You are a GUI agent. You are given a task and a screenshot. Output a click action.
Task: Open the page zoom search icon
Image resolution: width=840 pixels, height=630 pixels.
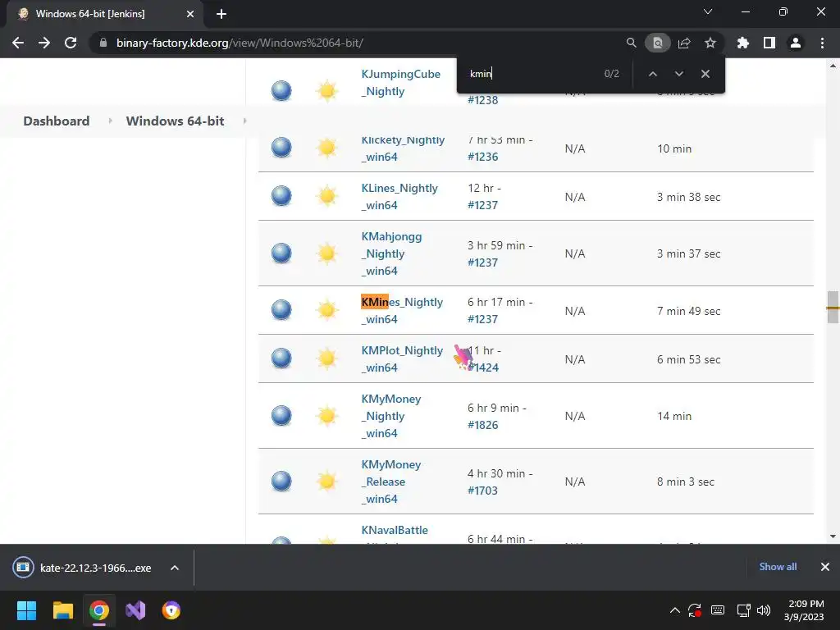(631, 43)
